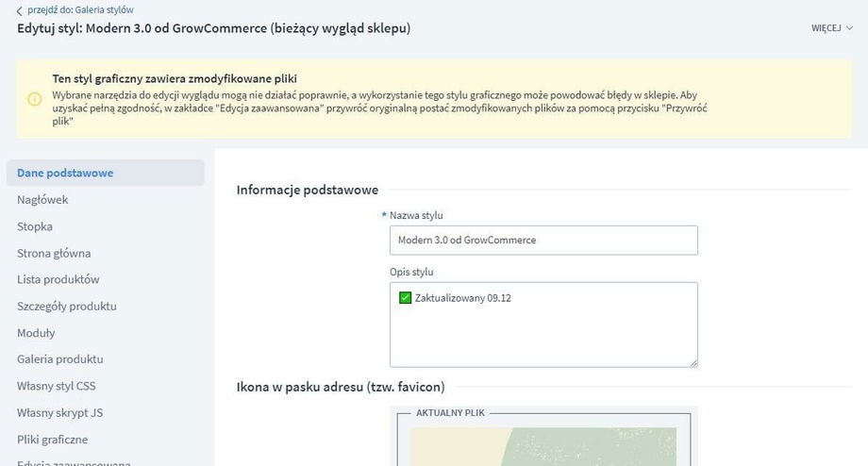Go back to Galeria stylów link
The image size is (868, 466).
tap(80, 10)
